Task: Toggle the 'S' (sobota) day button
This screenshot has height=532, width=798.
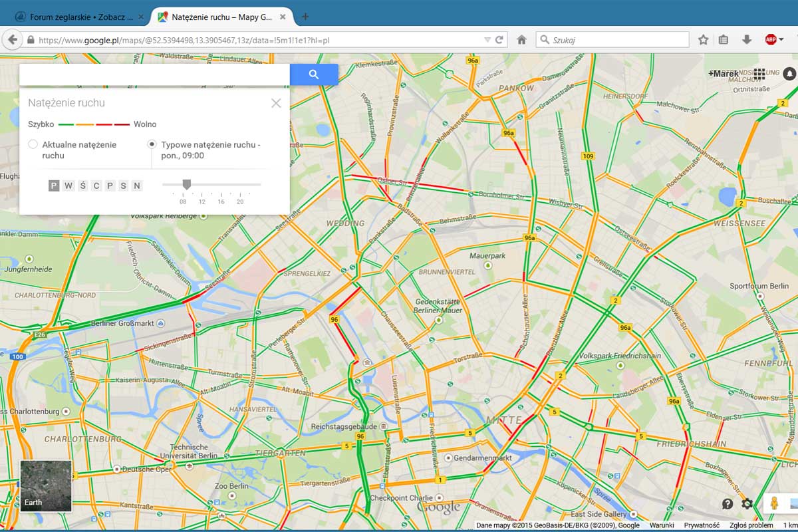Action: 123,186
